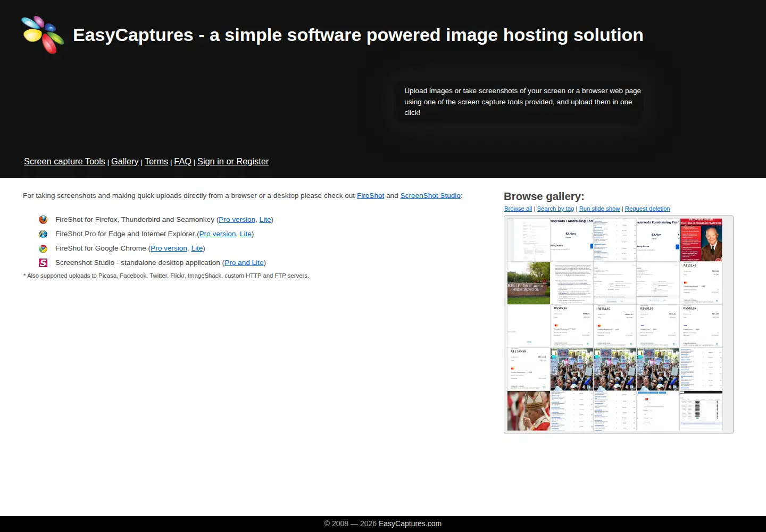Open the Terms page from navigation
This screenshot has height=532, width=766.
[x=156, y=161]
